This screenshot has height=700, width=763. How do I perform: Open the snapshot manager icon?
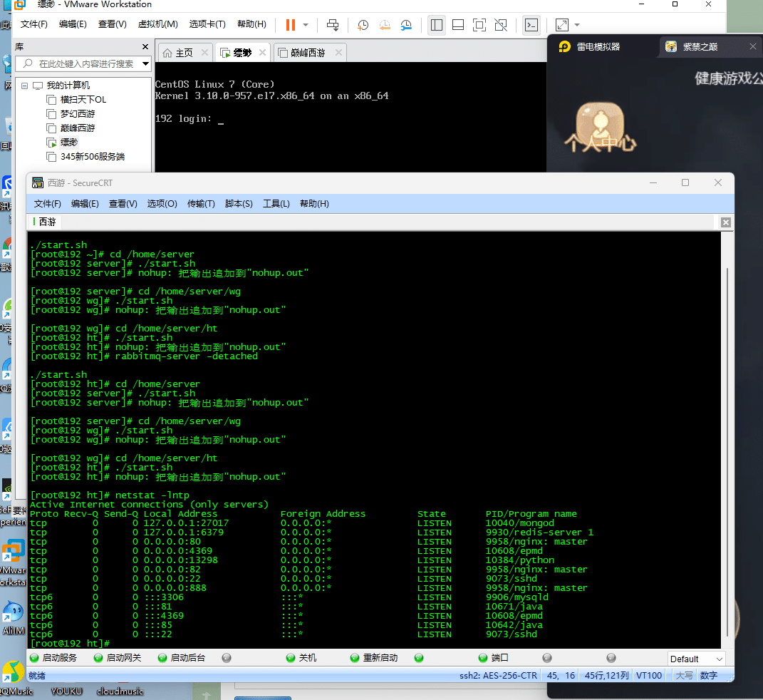(406, 25)
